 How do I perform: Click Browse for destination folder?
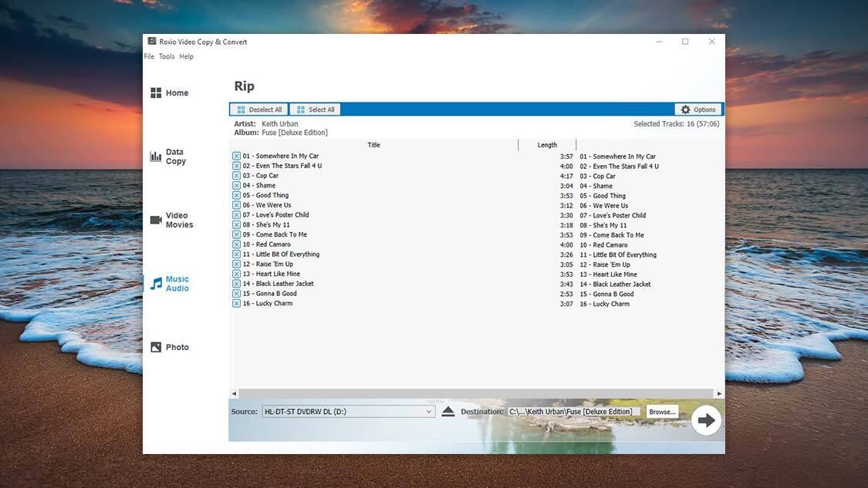[x=662, y=412]
